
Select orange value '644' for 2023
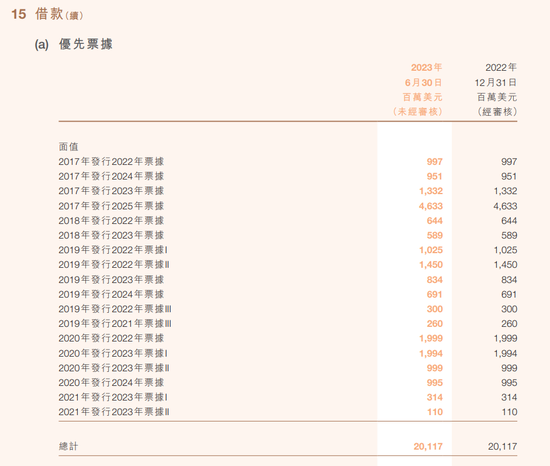pyautogui.click(x=434, y=221)
